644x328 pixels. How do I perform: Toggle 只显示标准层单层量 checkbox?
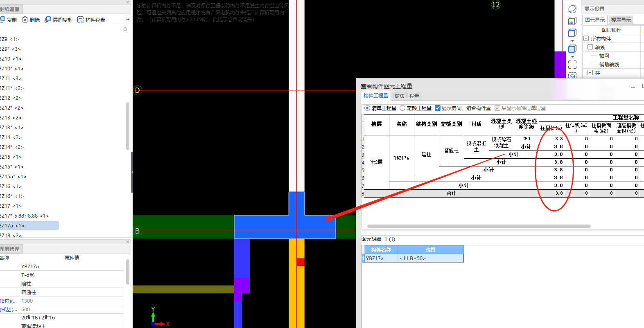pos(497,108)
